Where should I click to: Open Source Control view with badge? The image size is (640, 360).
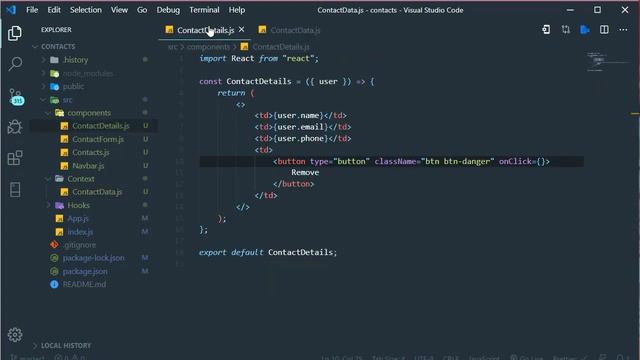tap(16, 97)
